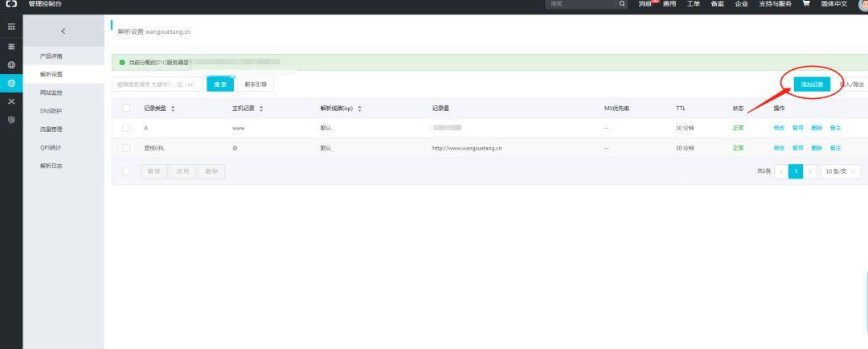Click the blue 搜索 button
868x349 pixels.
220,84
